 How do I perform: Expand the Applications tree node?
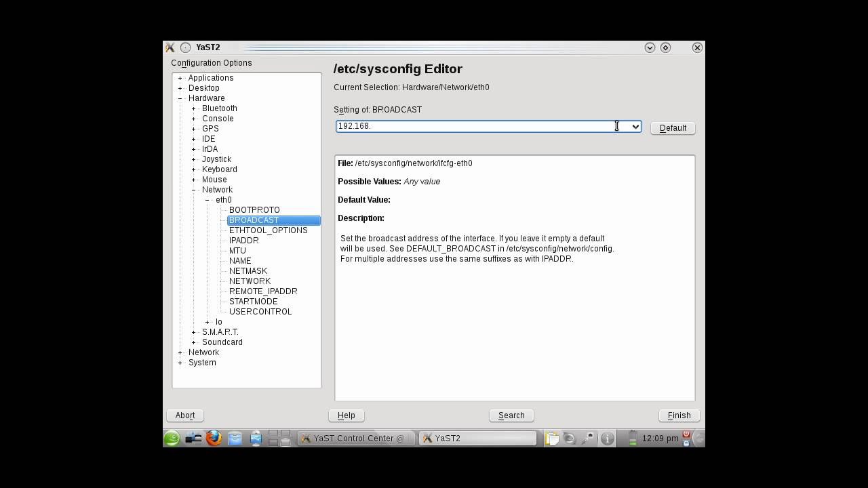[x=180, y=78]
